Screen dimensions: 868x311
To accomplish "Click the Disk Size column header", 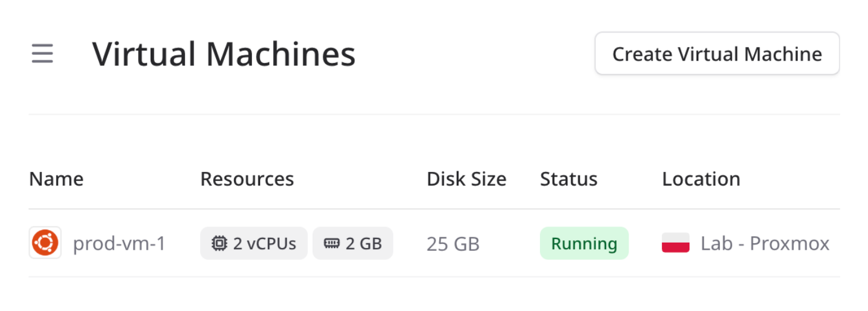I will 466,179.
